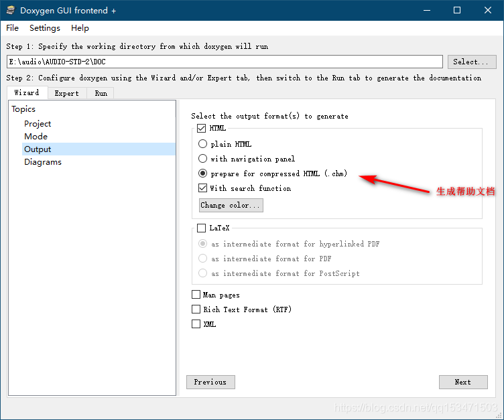The image size is (504, 420).
Task: Select the Mode topic
Action: click(36, 137)
